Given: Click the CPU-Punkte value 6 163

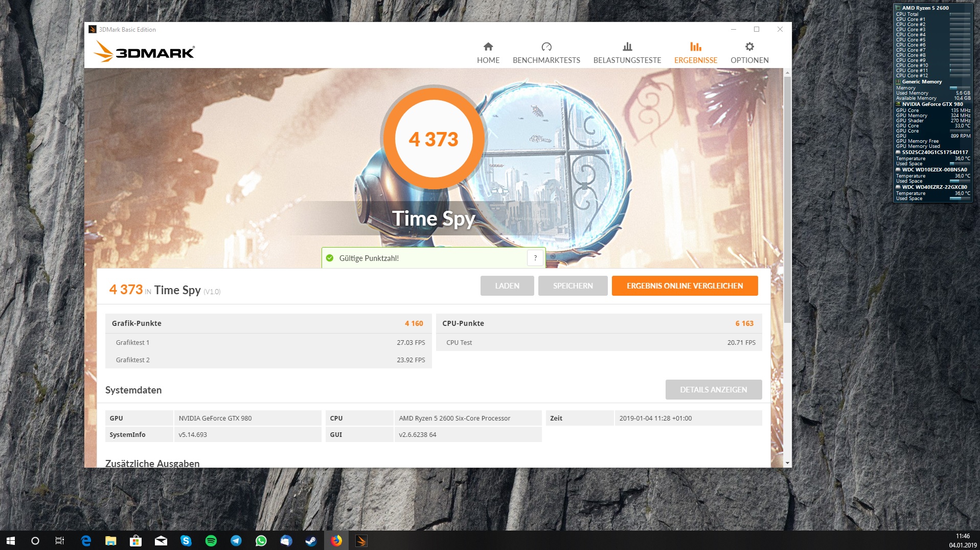Looking at the screenshot, I should 744,323.
